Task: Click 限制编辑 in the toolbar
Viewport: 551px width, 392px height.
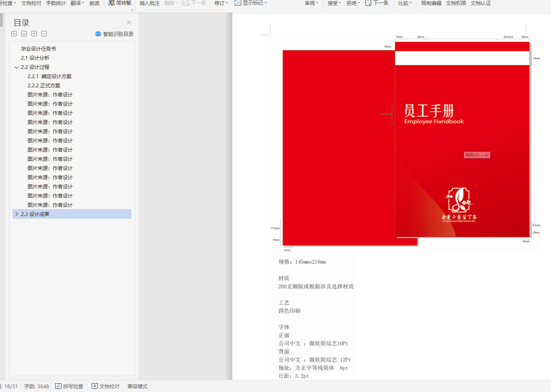Action: (431, 3)
